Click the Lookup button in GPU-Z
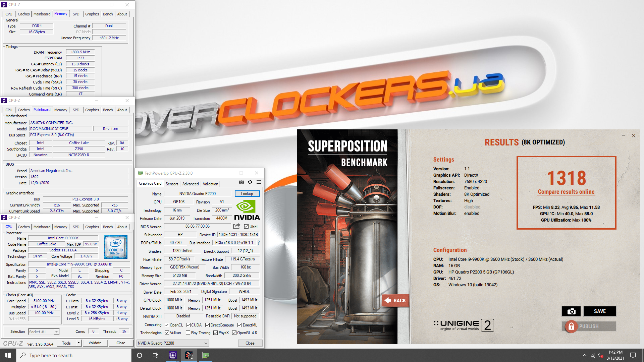 (x=247, y=193)
